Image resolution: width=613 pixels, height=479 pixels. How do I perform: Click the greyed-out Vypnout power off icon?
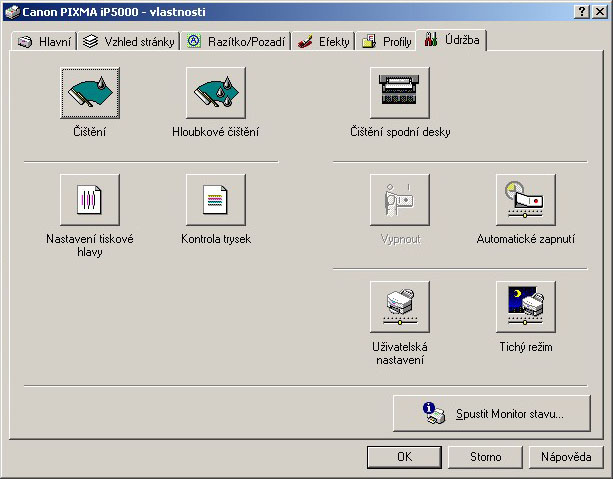(x=400, y=202)
